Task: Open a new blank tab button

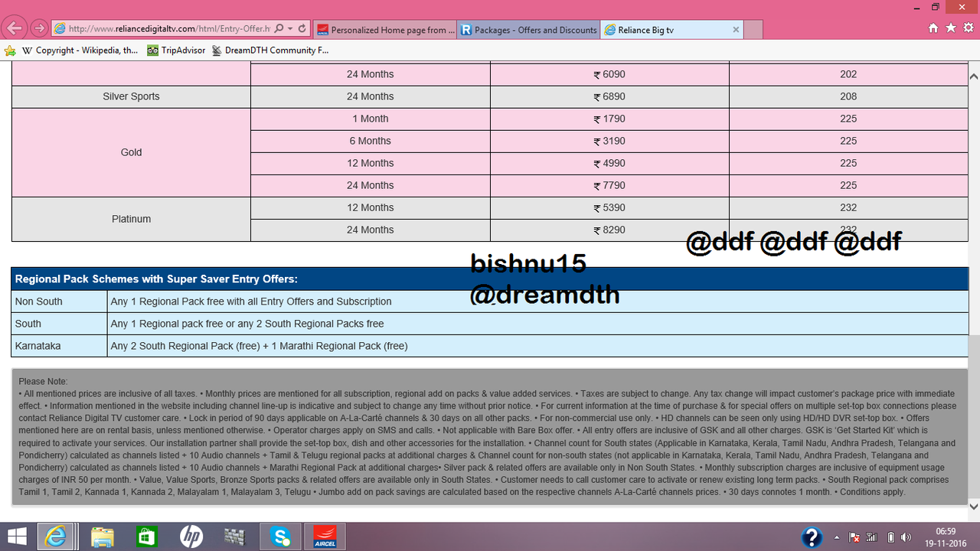Action: 753,30
